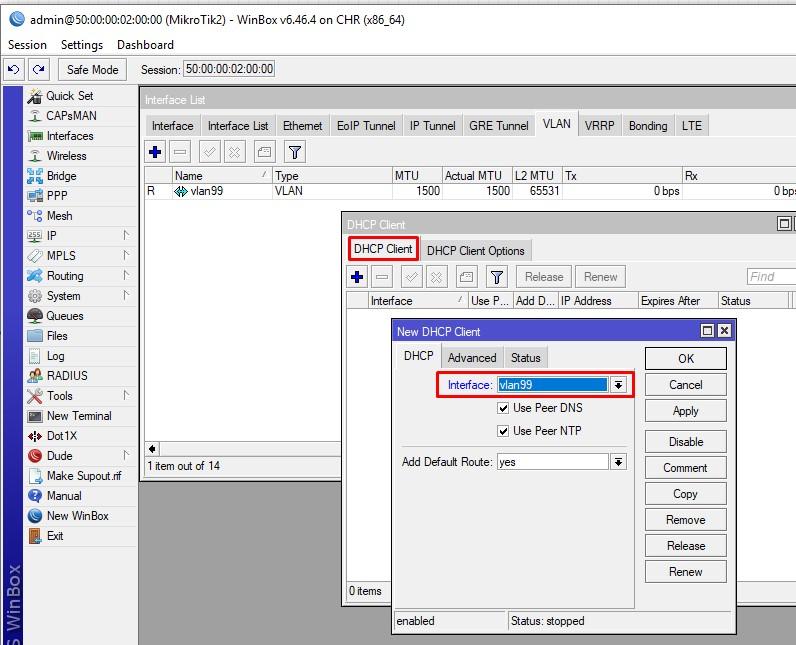Click the disable X icon in Interface List
Viewport: 796px width, 645px height.
point(235,152)
